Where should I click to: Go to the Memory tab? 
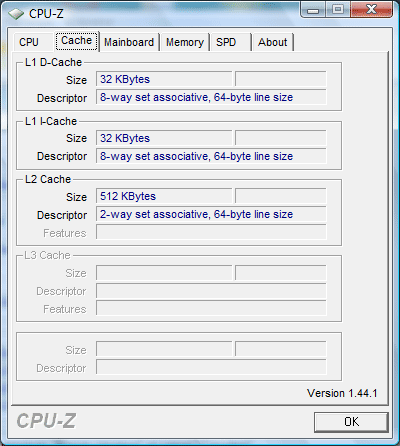pos(185,42)
